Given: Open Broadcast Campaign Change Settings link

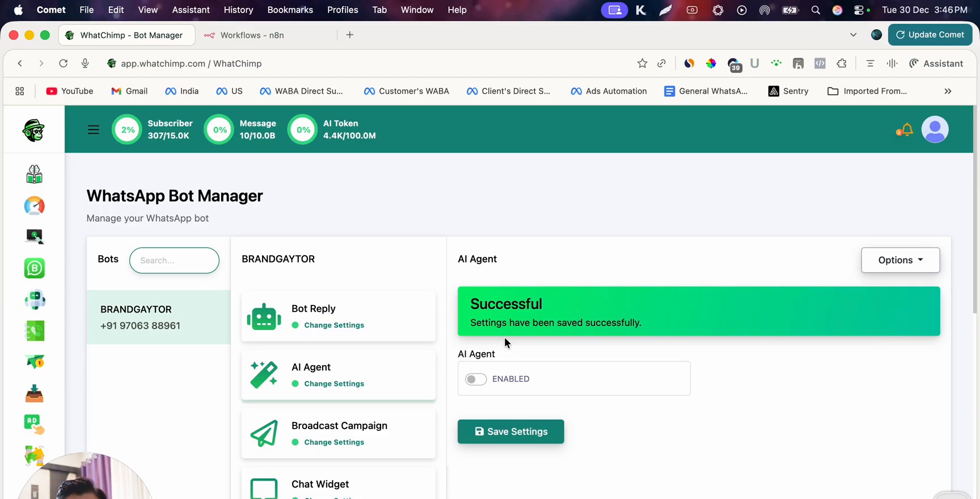Looking at the screenshot, I should point(334,442).
